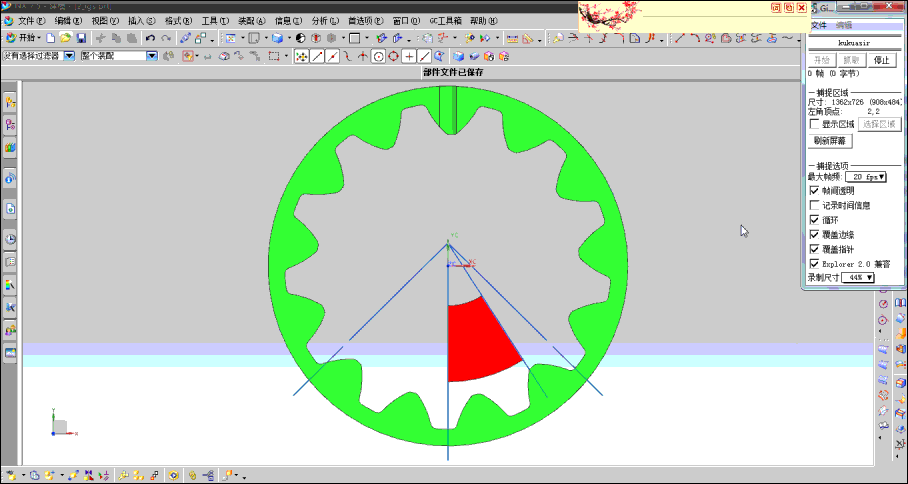Click the 选择区域 button
The height and width of the screenshot is (484, 908).
[x=879, y=124]
